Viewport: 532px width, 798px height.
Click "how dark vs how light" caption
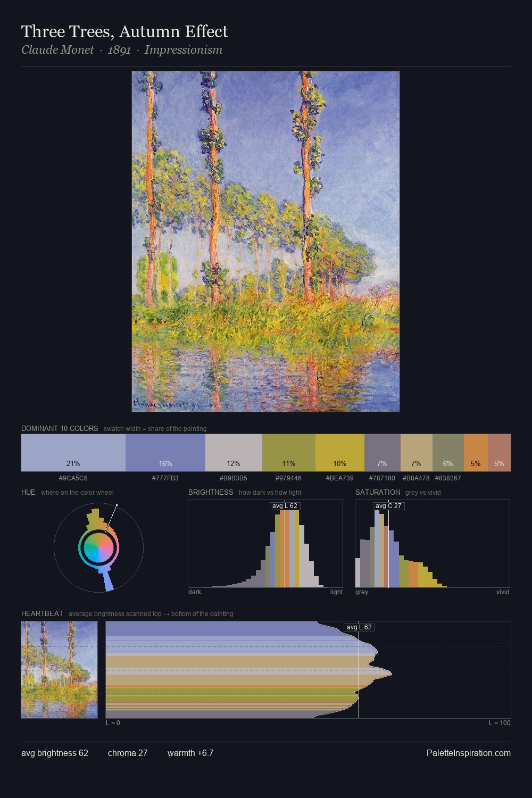click(x=270, y=493)
